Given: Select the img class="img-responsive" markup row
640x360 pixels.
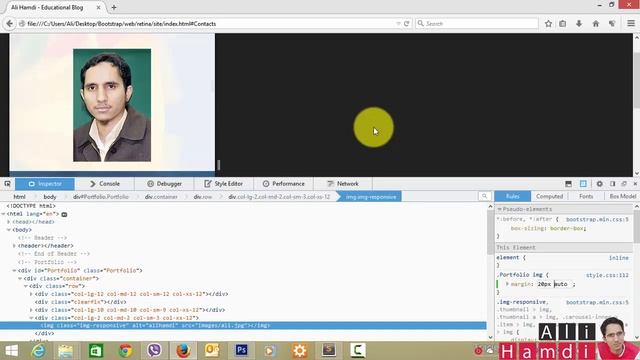Looking at the screenshot, I should point(243,325).
